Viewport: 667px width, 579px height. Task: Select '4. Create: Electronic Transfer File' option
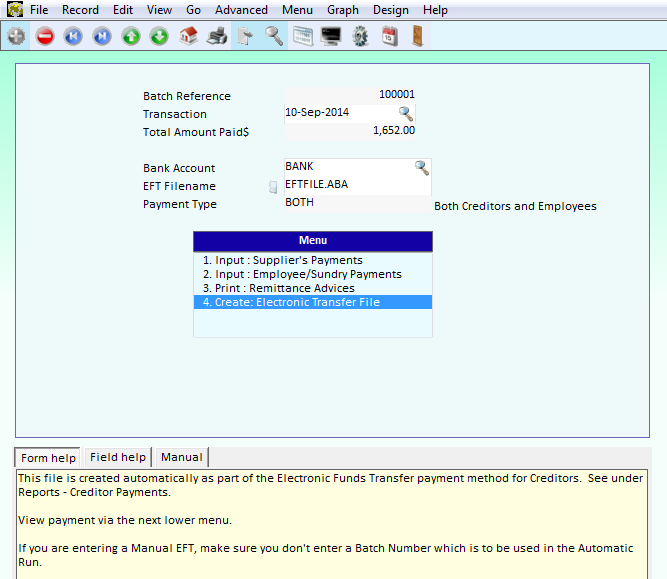click(313, 302)
